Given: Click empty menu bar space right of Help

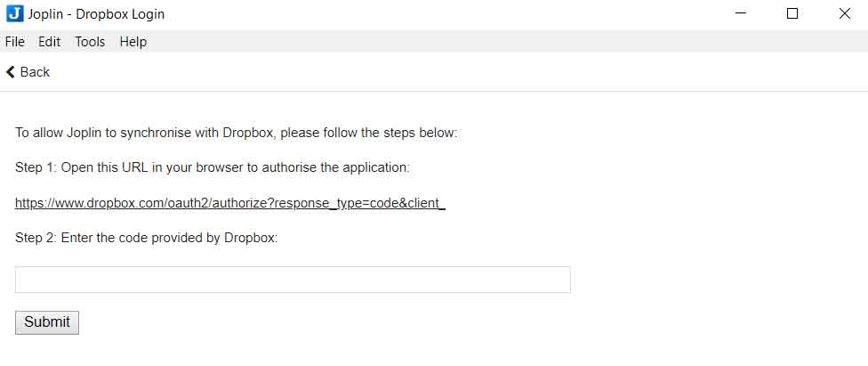Looking at the screenshot, I should click(x=445, y=42).
